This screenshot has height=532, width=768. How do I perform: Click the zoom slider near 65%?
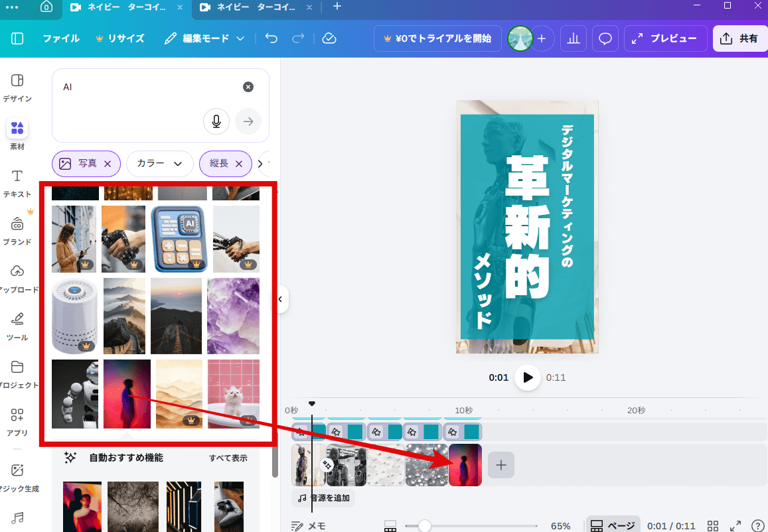point(425,525)
